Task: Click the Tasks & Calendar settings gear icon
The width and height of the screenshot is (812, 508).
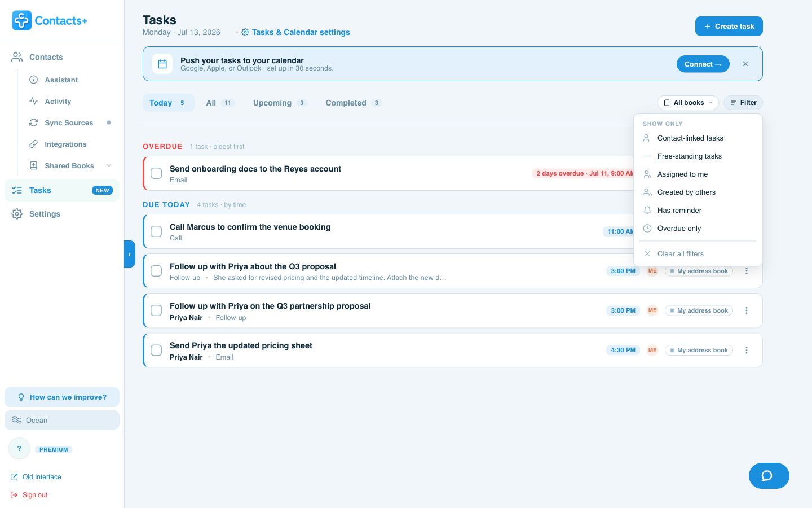Action: 245,32
